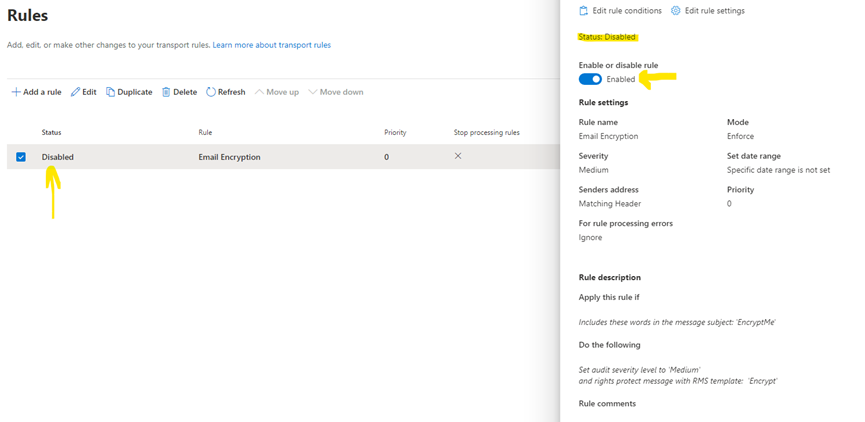Viewport: 865px width, 422px height.
Task: Sort by the Priority column header
Action: click(x=395, y=132)
